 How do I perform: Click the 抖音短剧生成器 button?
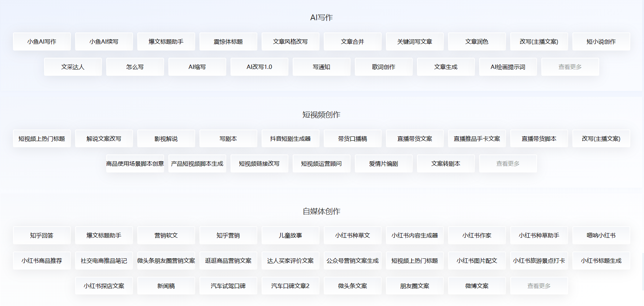click(x=291, y=139)
